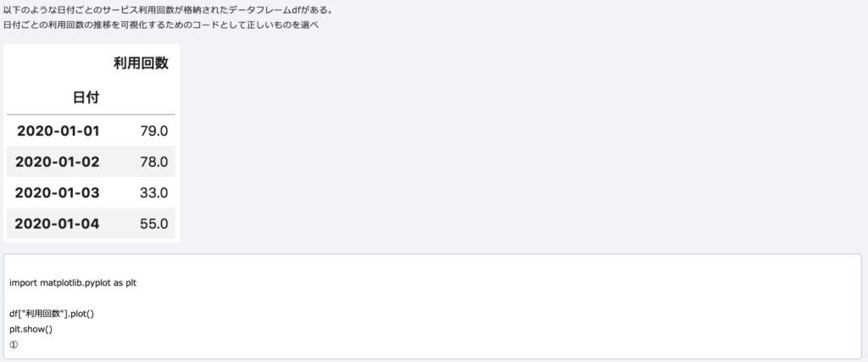Click the circled number ① option marker
This screenshot has width=868, height=362.
[x=14, y=344]
